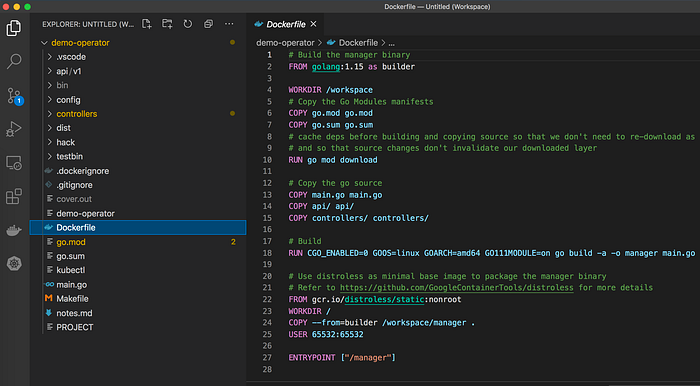Open the Docker view in activity bar
700x386 pixels.
14,230
